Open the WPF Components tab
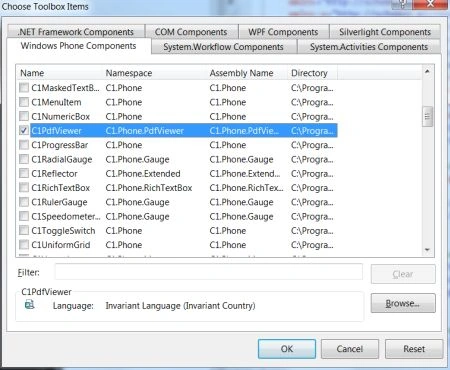The image size is (450, 370). coord(283,32)
